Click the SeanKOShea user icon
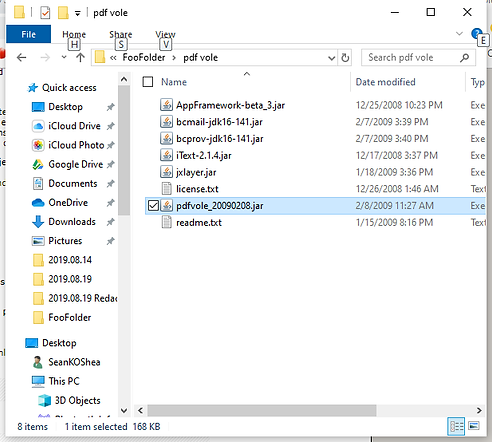Screen dimensions: 492x442 click(38, 362)
